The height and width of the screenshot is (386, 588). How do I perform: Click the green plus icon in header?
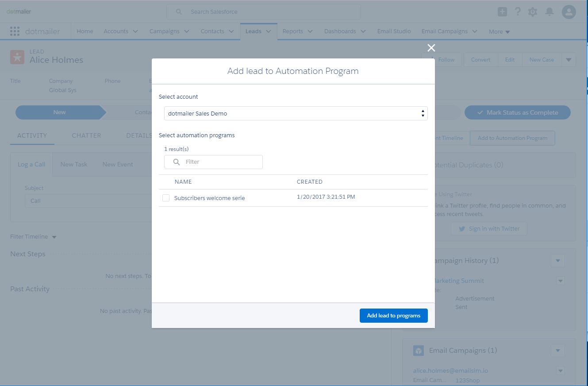pyautogui.click(x=502, y=12)
